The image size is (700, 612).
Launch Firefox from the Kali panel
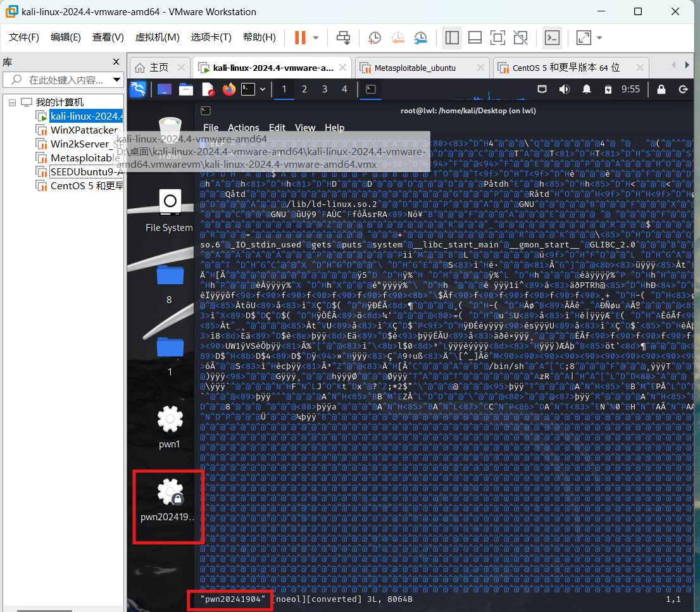[x=229, y=89]
